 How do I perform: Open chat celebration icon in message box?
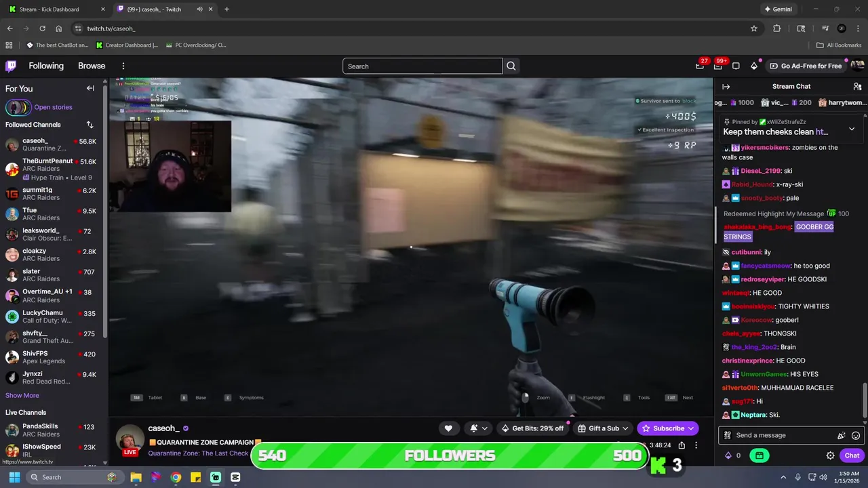tap(842, 436)
